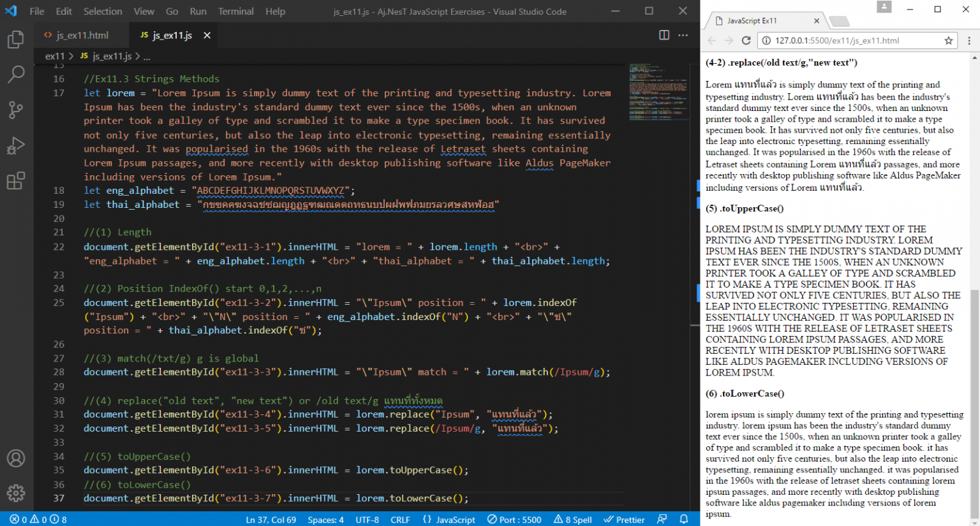Split the editor to the right
980x526 pixels.
[664, 35]
